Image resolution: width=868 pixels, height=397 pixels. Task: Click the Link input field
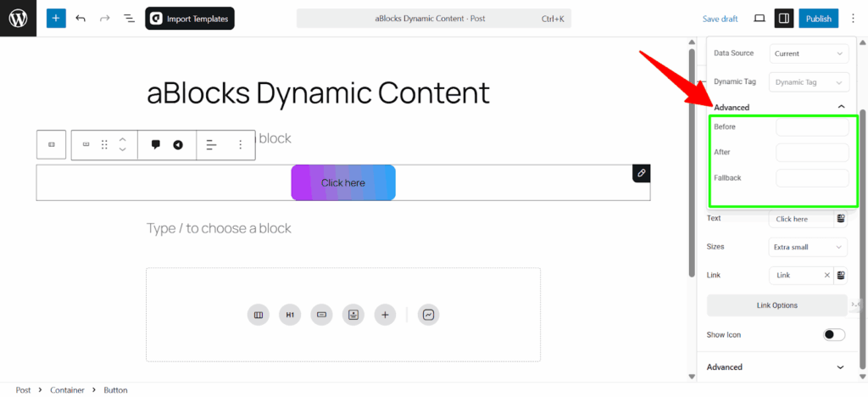(x=796, y=275)
